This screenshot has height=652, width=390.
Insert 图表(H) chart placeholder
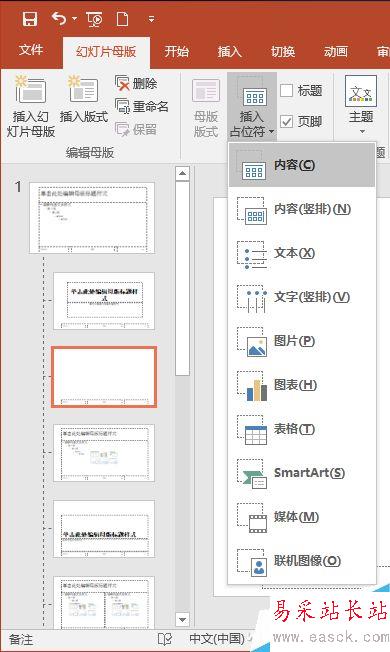302,385
